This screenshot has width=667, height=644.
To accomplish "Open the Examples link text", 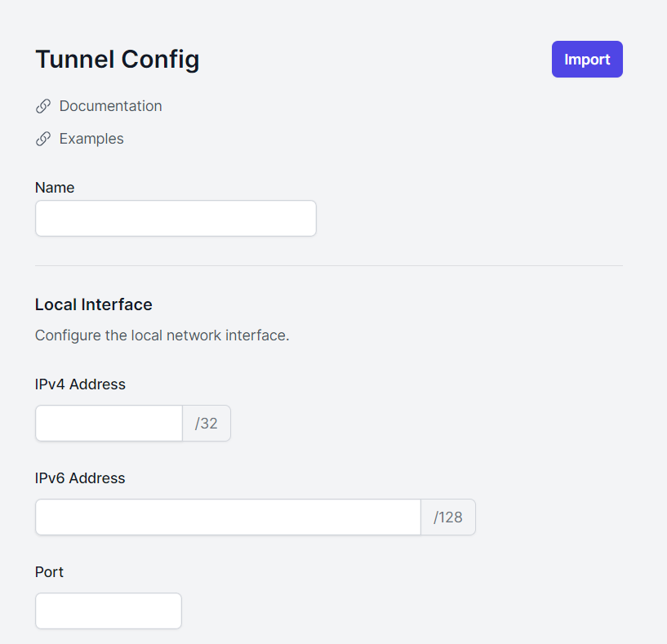I will point(91,139).
